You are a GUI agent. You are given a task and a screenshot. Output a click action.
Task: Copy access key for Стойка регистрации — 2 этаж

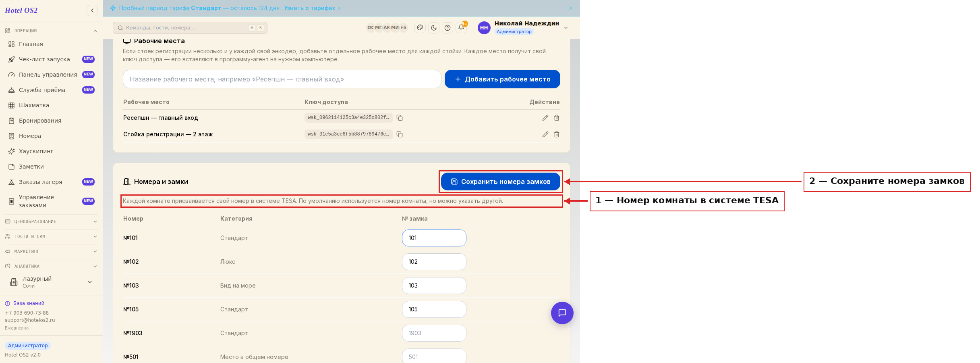point(400,134)
